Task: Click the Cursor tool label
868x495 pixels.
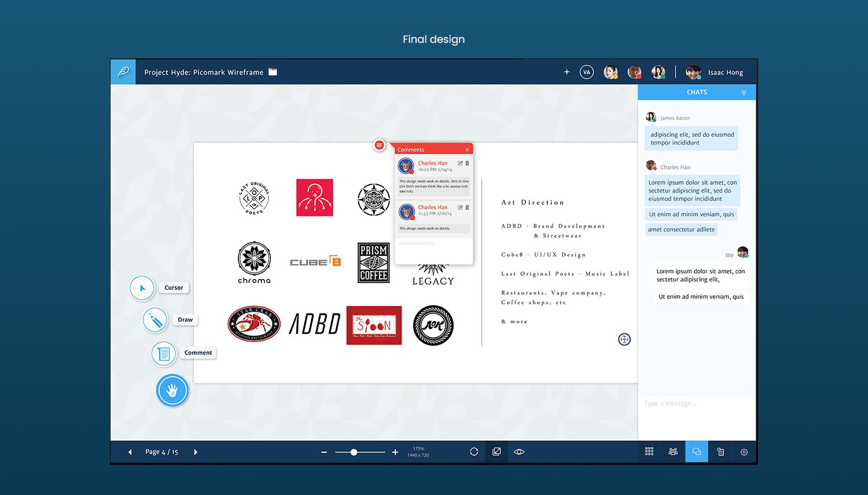Action: (174, 288)
